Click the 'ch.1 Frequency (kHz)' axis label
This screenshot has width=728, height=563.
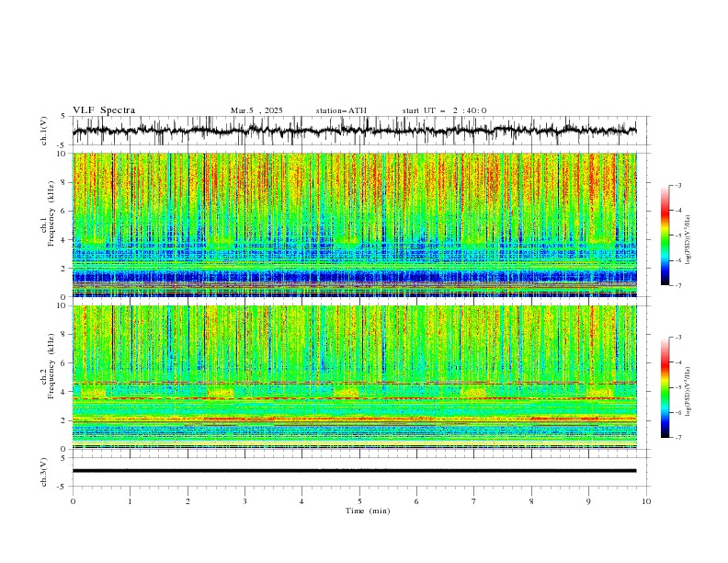[x=48, y=212]
